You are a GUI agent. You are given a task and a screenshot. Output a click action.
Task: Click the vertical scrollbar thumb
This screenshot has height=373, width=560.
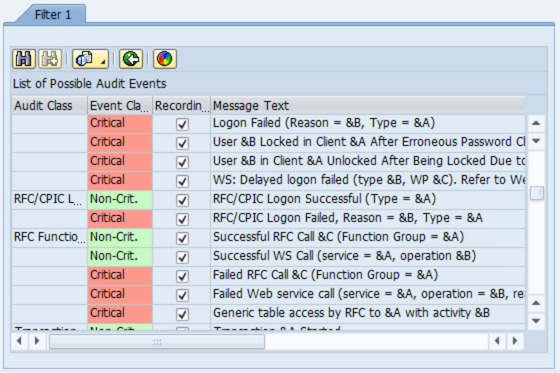pyautogui.click(x=537, y=193)
